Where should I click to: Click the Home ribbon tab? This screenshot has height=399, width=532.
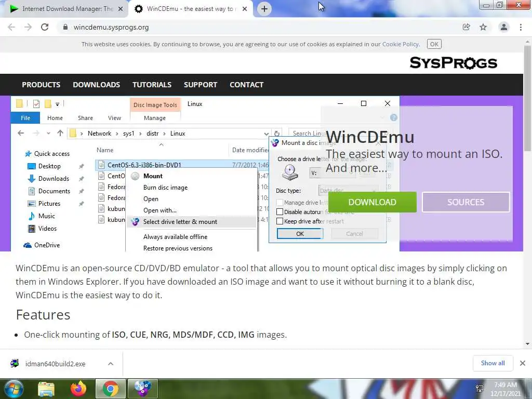point(55,118)
